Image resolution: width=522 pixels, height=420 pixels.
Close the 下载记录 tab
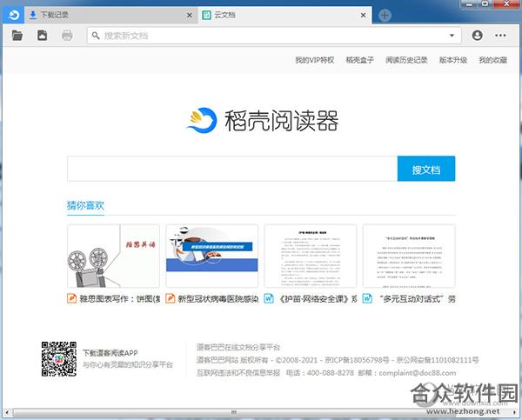[x=189, y=16]
